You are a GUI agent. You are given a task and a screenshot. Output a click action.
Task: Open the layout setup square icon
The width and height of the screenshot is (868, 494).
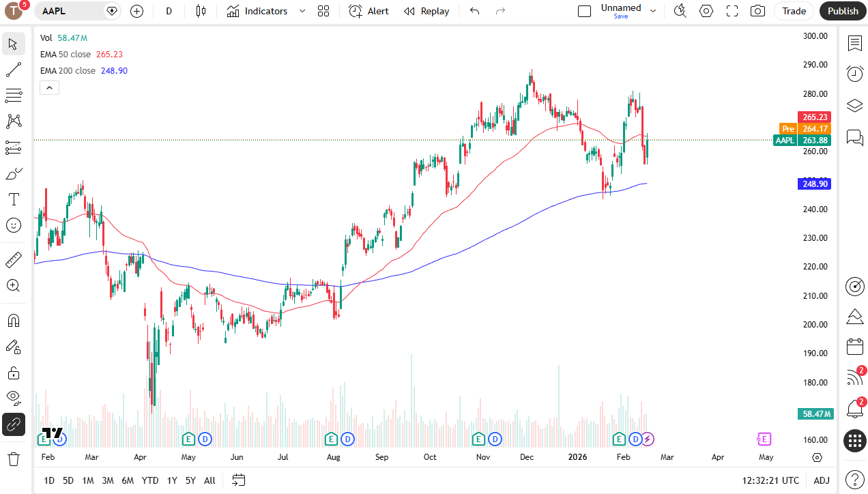[584, 11]
